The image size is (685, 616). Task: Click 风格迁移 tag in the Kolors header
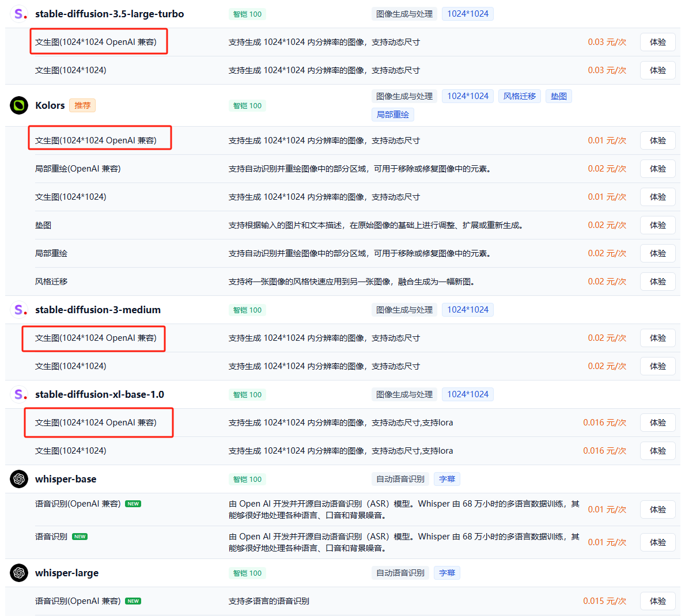pyautogui.click(x=520, y=96)
